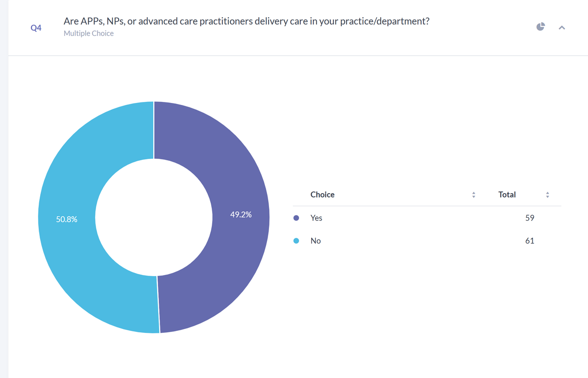Click the 50.8% percentage label

[x=67, y=220]
